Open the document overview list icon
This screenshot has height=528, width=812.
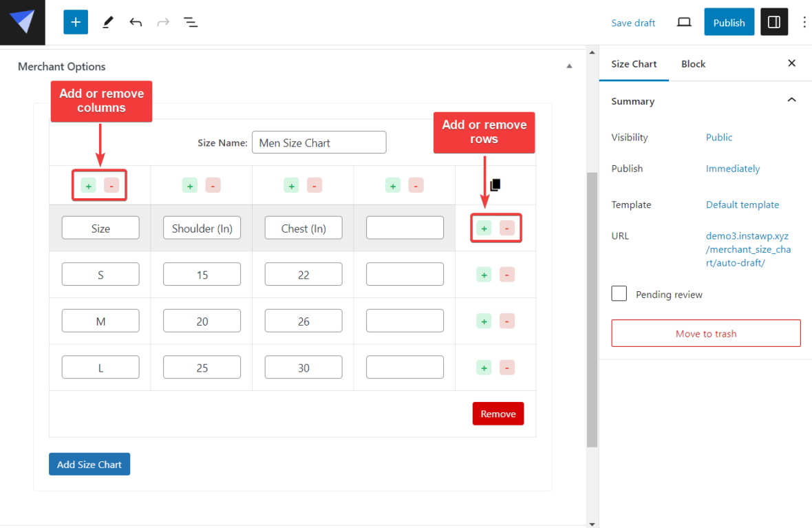191,21
